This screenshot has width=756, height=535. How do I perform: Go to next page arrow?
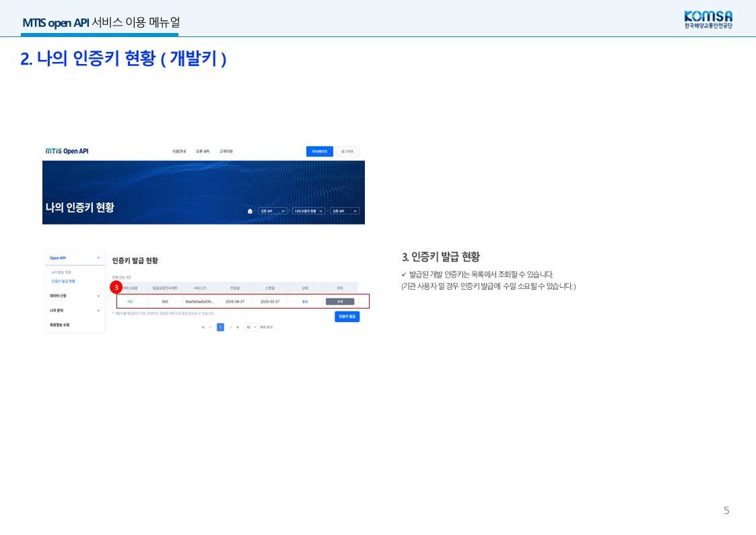(x=230, y=327)
